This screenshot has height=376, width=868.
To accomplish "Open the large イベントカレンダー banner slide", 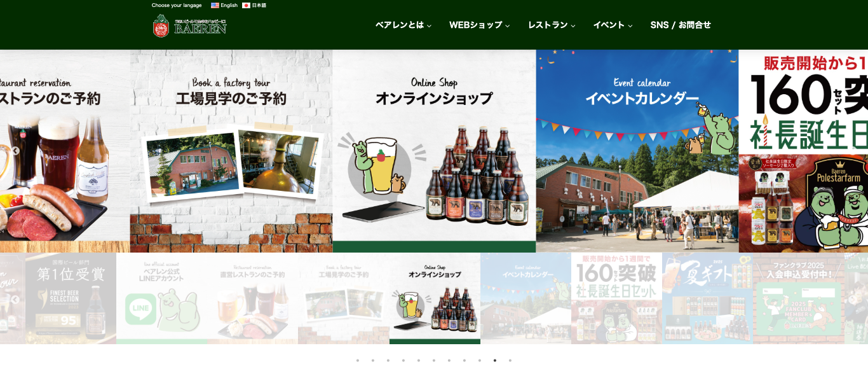I will tap(637, 151).
